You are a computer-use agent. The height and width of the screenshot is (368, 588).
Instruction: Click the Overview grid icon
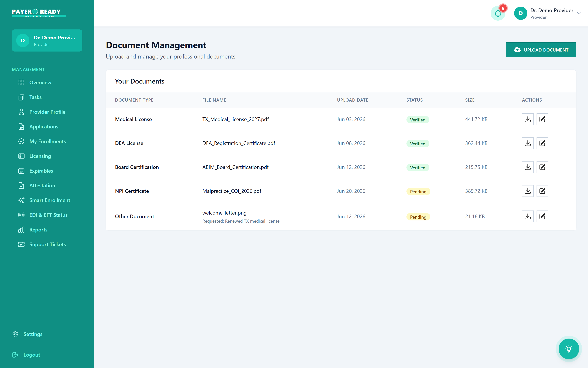tap(21, 82)
